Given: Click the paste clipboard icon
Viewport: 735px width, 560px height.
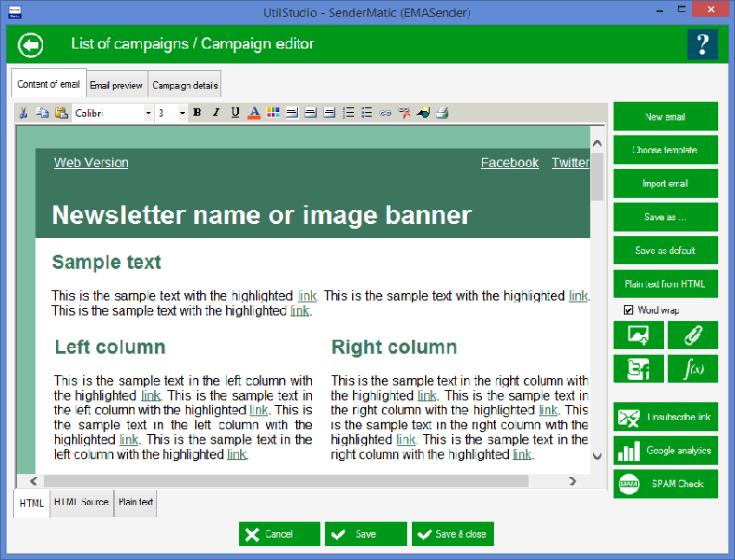Looking at the screenshot, I should click(61, 113).
